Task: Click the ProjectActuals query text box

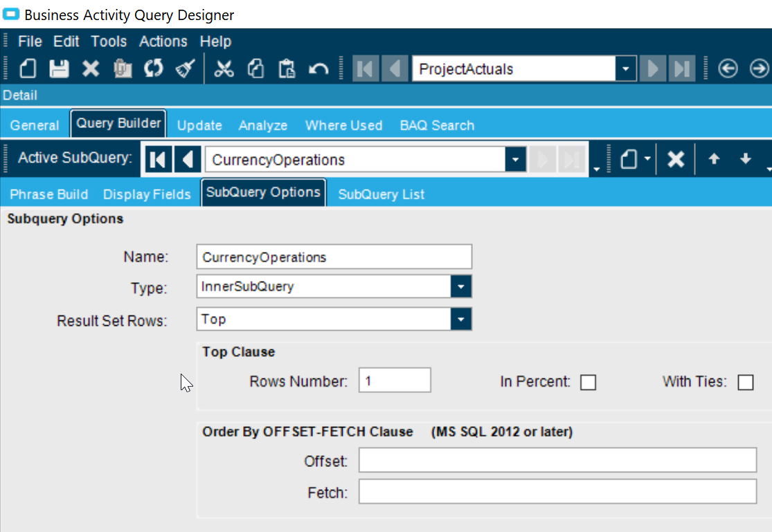Action: click(x=514, y=68)
